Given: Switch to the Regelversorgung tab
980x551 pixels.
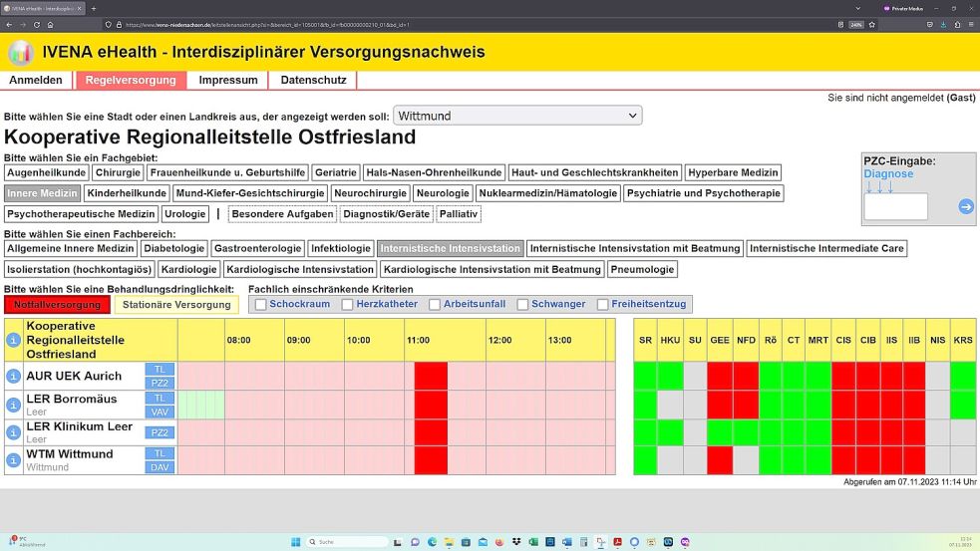Looking at the screenshot, I should [131, 80].
